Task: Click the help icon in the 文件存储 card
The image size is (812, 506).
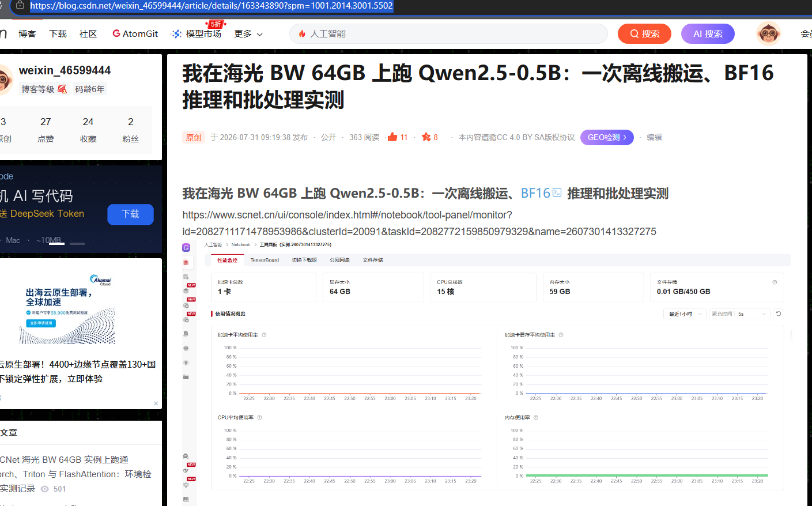Action: tap(775, 282)
